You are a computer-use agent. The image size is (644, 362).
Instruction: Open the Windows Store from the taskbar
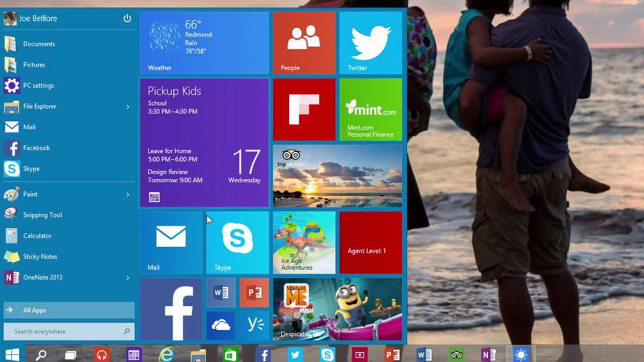click(230, 354)
